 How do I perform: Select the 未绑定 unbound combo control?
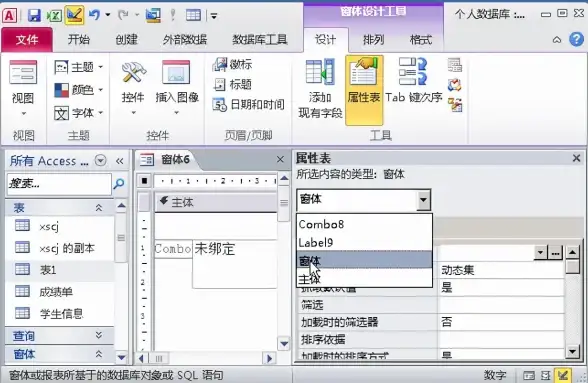pos(235,264)
